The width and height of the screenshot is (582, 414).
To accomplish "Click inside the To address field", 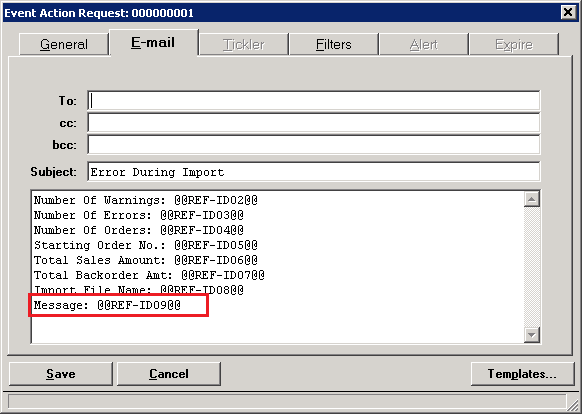I will click(x=314, y=101).
